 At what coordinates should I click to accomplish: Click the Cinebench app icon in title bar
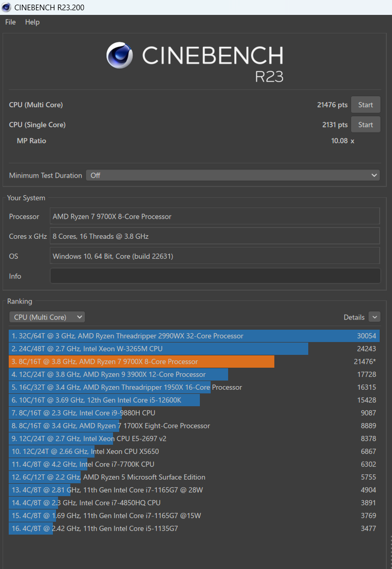[x=6, y=7]
